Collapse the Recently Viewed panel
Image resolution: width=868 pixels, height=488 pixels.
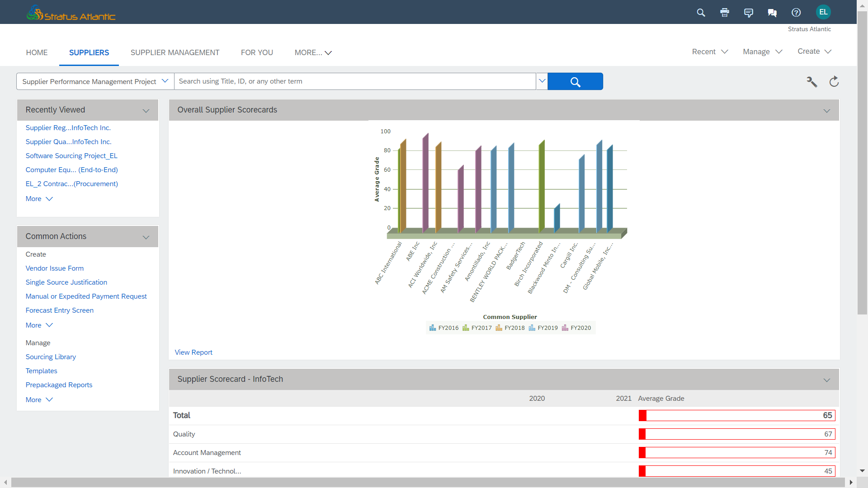146,111
